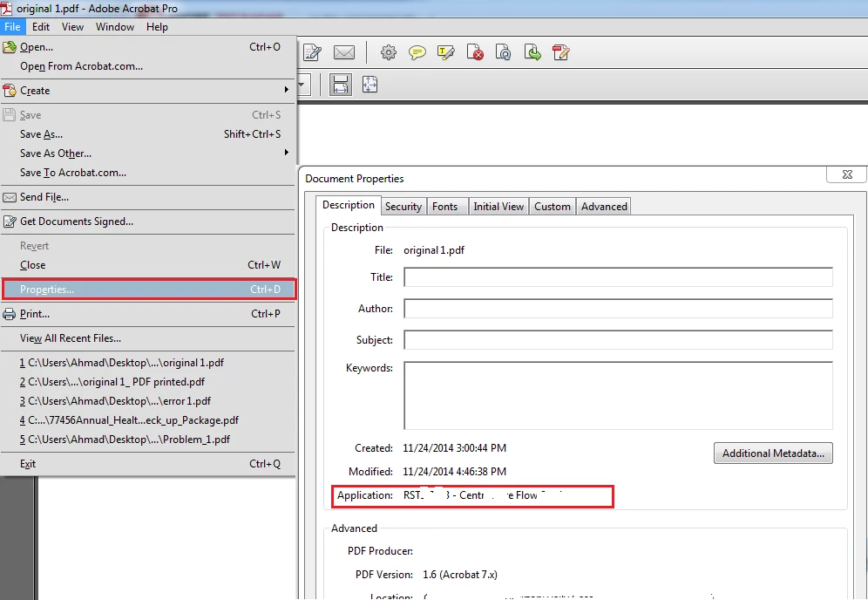Click the Sign document pen icon in toolbar
Screen dimensions: 868x600
(x=312, y=52)
